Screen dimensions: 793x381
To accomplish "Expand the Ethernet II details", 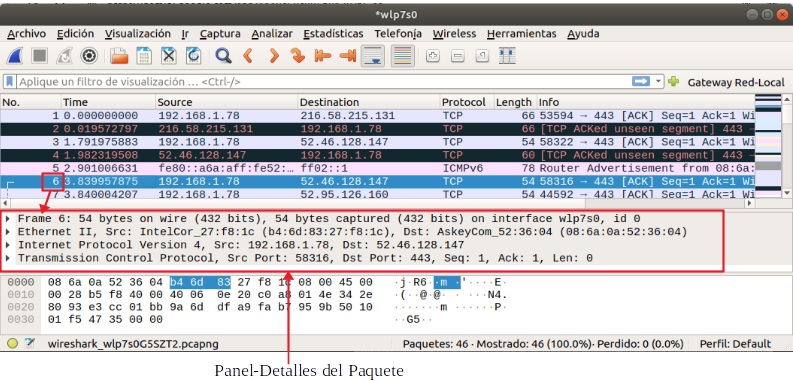I will [8, 232].
